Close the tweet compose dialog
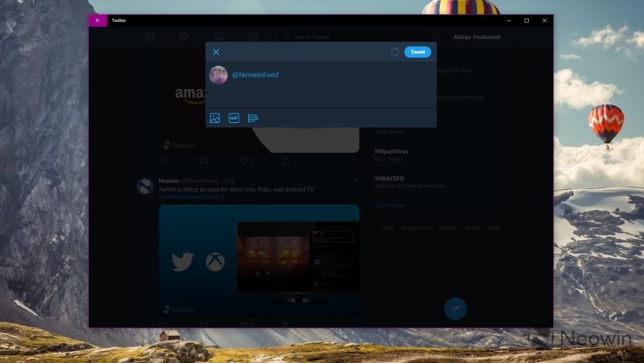The height and width of the screenshot is (363, 644). pos(216,52)
